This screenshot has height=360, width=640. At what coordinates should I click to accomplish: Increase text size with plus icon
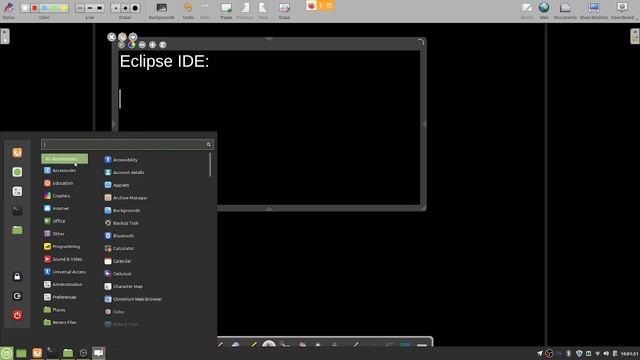(x=152, y=44)
